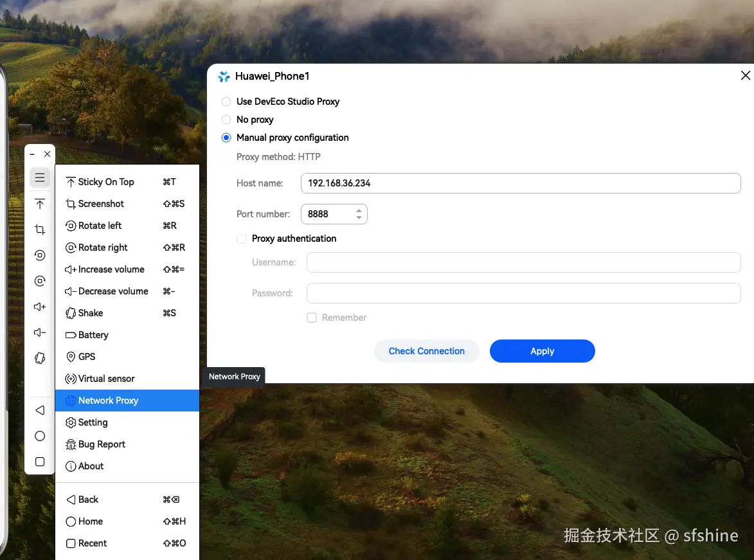Image resolution: width=754 pixels, height=560 pixels.
Task: Click rotate right icon in emulator sidebar
Action: click(40, 281)
